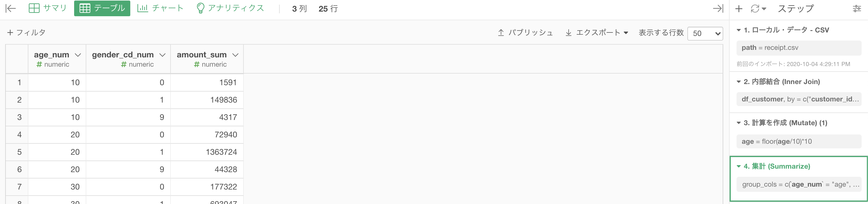Viewport: 868px width, 204px height.
Task: Select the テーブル tab
Action: coord(102,8)
